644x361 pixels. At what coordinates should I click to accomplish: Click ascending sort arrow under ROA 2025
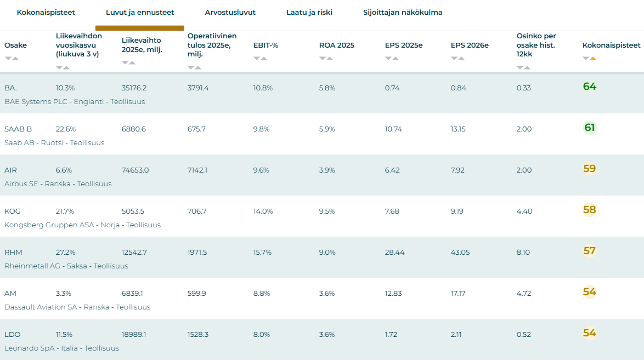tap(330, 59)
